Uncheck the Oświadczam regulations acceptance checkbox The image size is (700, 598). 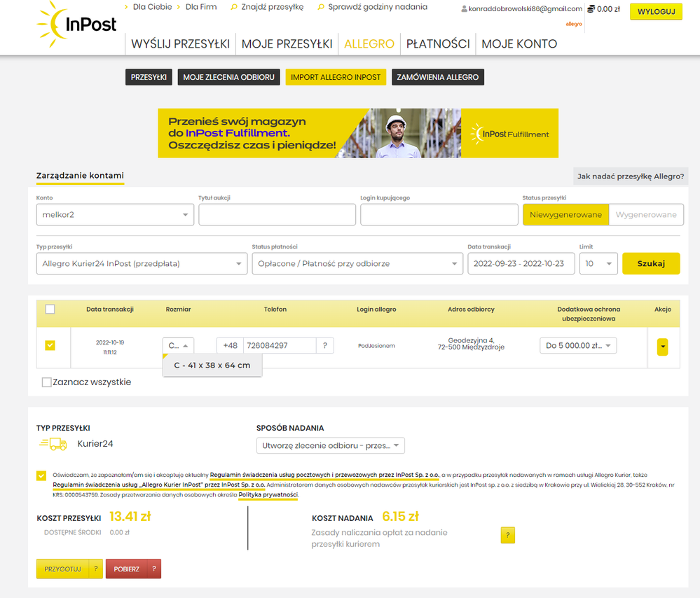(x=41, y=475)
